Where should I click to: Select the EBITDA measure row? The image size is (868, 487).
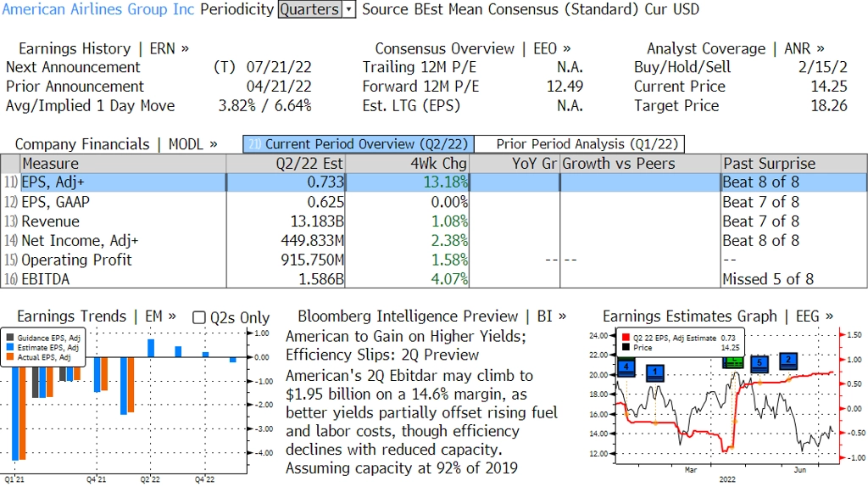tap(433, 278)
